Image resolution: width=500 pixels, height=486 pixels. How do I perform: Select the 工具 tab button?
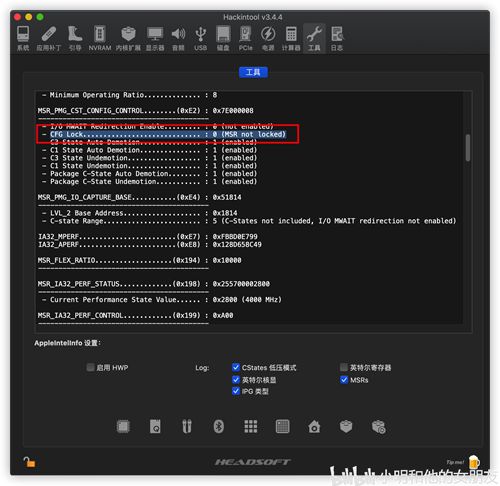(x=253, y=72)
